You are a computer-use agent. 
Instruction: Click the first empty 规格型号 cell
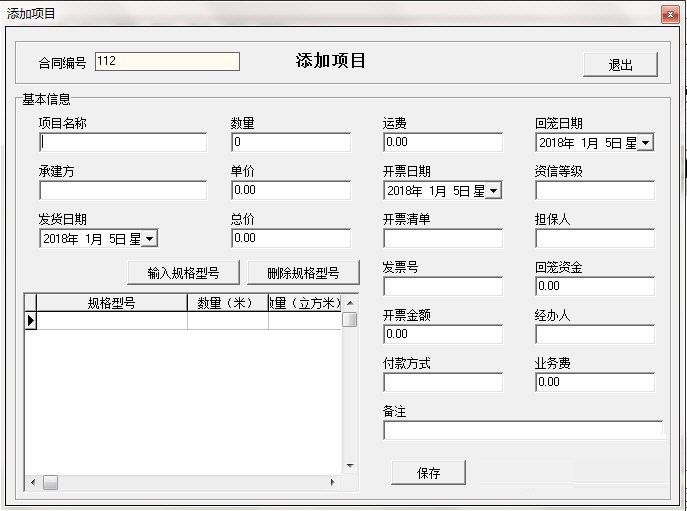(112, 321)
